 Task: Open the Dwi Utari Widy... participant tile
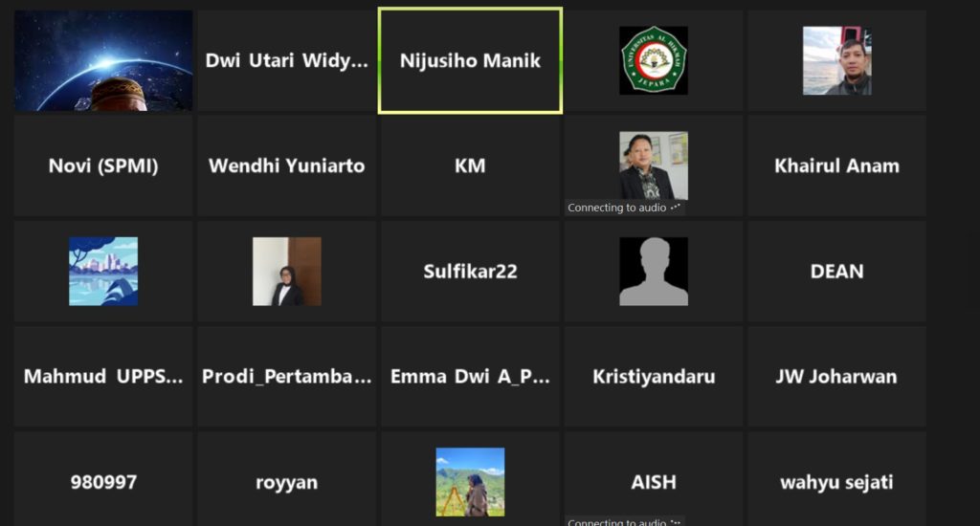287,60
